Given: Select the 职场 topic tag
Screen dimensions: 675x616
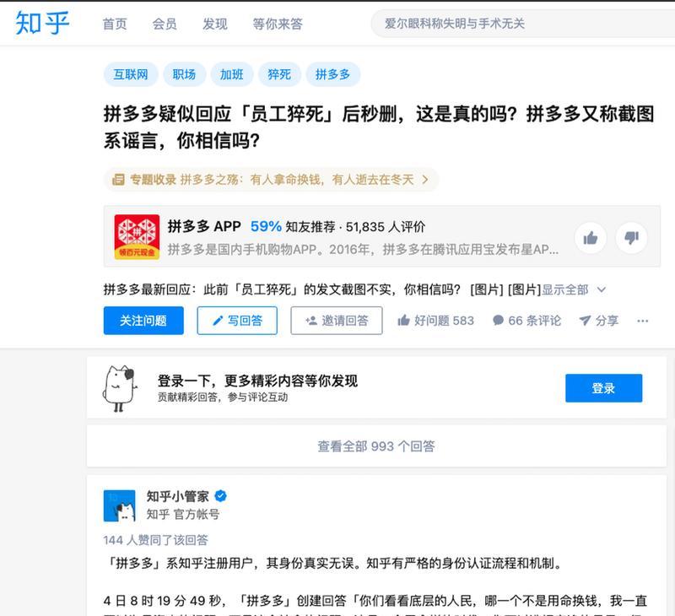Looking at the screenshot, I should (184, 74).
